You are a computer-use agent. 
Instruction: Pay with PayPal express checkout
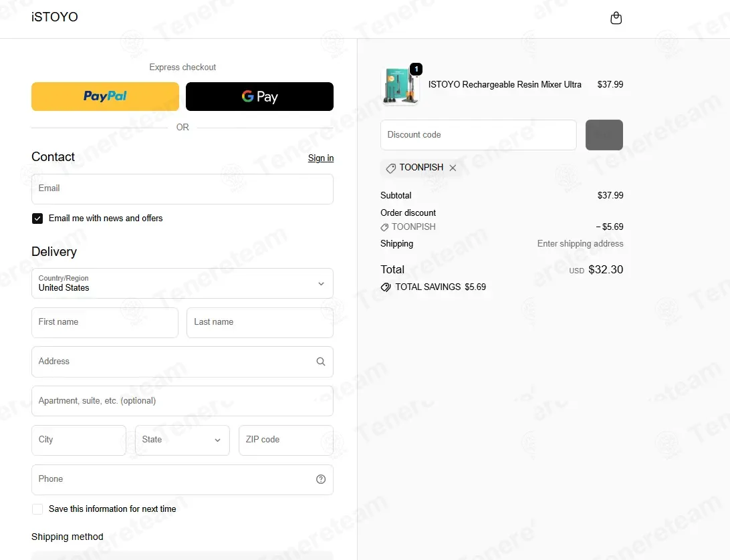105,96
